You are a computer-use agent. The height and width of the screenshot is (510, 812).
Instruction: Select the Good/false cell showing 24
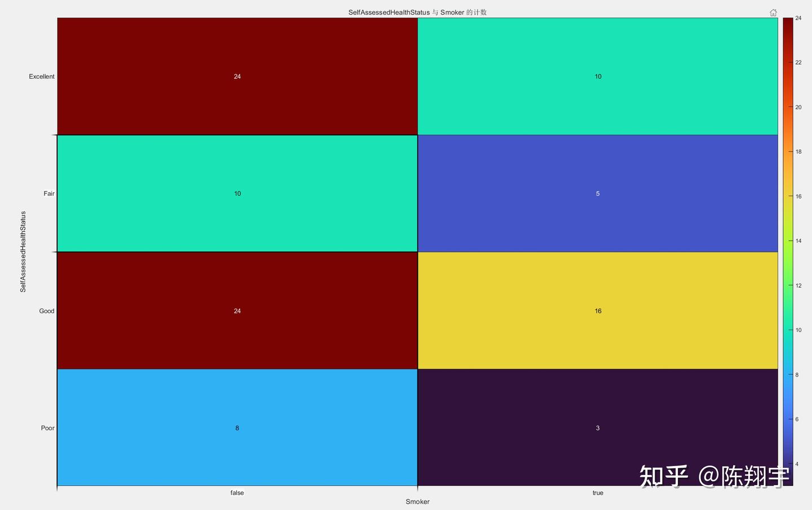237,311
